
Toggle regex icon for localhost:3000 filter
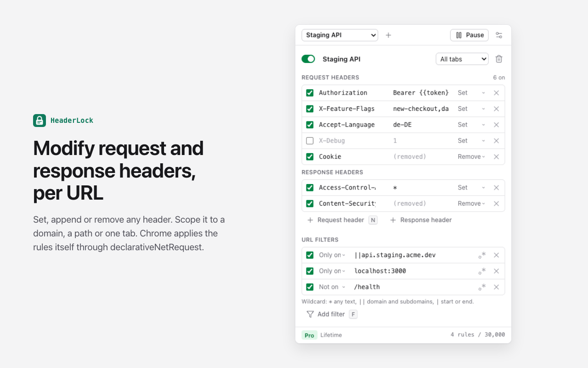coord(482,271)
